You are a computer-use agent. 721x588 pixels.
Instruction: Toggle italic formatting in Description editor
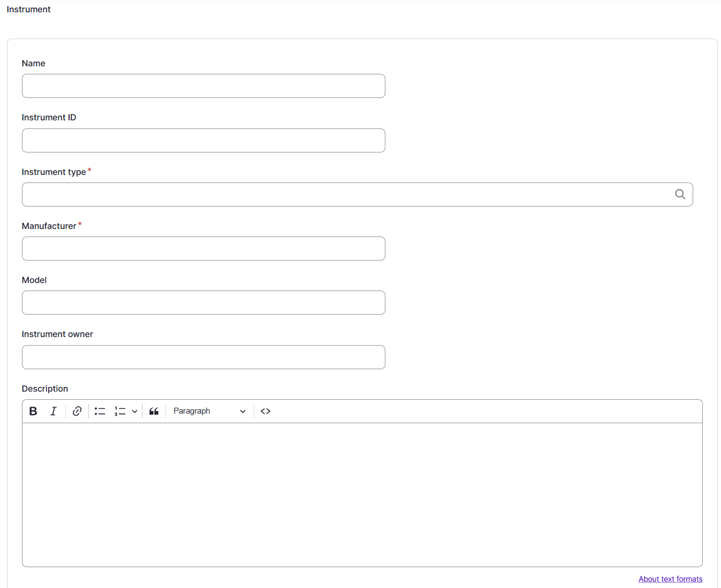coord(54,411)
